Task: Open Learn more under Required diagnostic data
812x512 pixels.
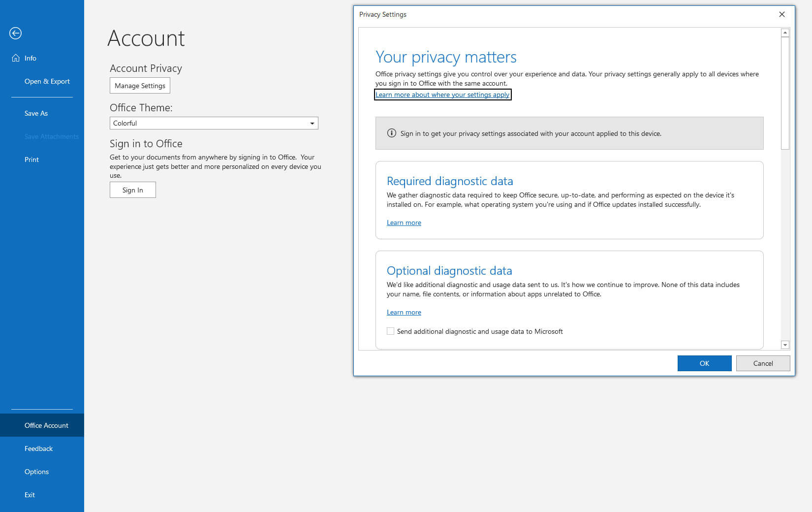Action: [x=404, y=223]
